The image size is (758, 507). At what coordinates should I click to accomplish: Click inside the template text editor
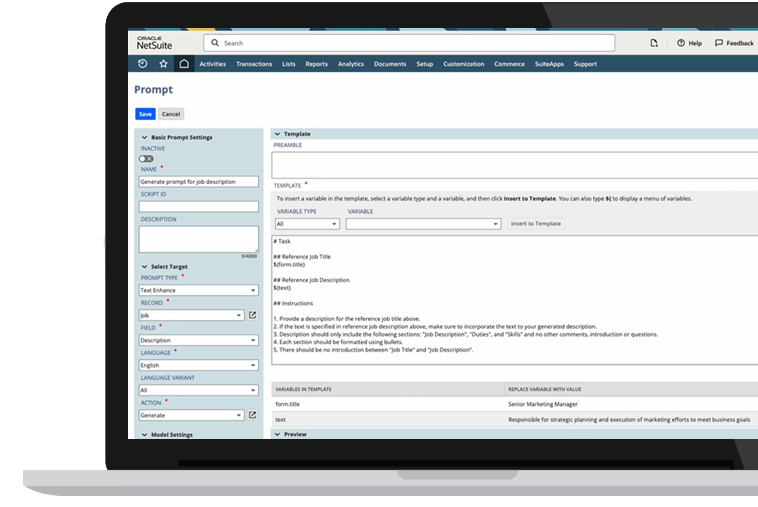(515, 300)
